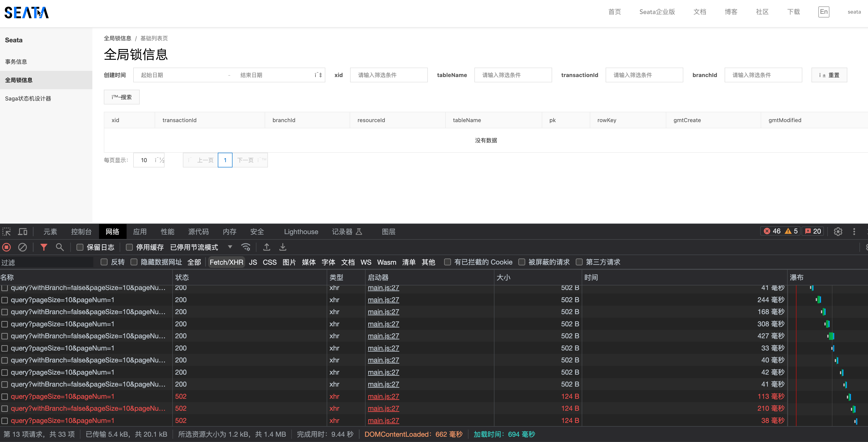
Task: Open the docs (文档) nav link
Action: click(x=700, y=12)
